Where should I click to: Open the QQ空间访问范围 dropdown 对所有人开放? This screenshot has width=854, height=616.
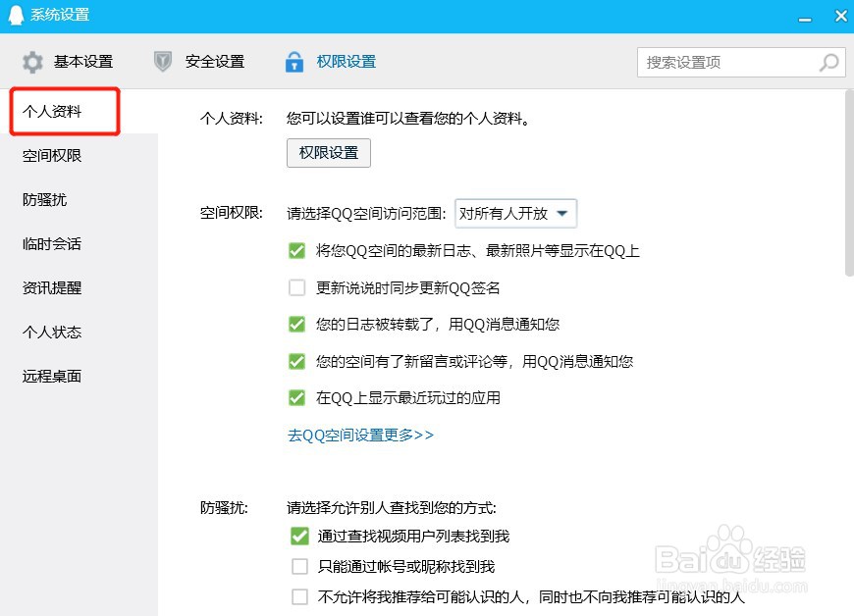(x=515, y=213)
